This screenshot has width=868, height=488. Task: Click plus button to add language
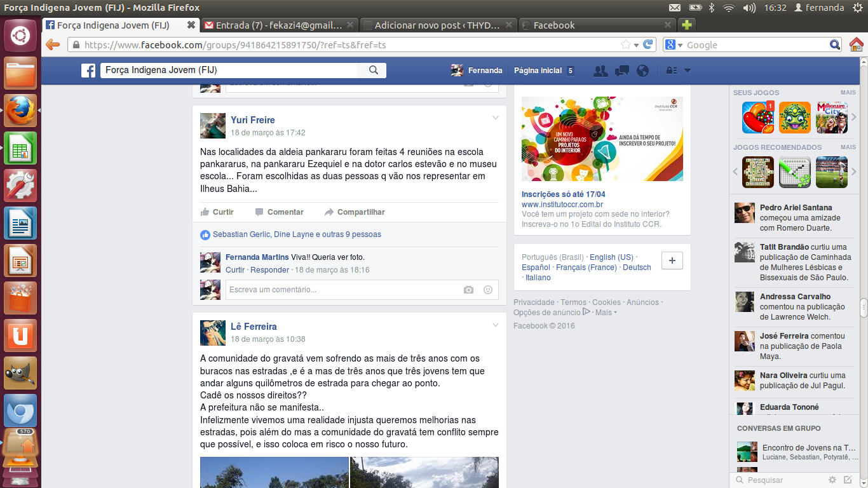click(x=672, y=261)
